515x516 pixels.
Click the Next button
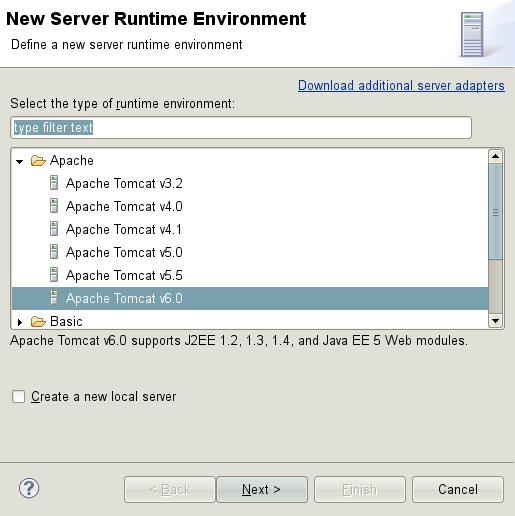pos(262,489)
